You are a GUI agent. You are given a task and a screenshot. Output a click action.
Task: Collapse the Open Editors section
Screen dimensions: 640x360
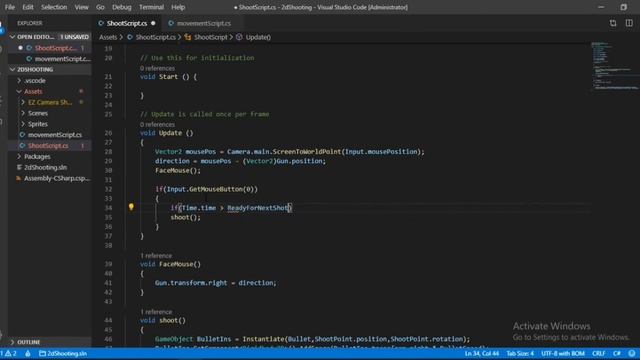click(x=13, y=37)
